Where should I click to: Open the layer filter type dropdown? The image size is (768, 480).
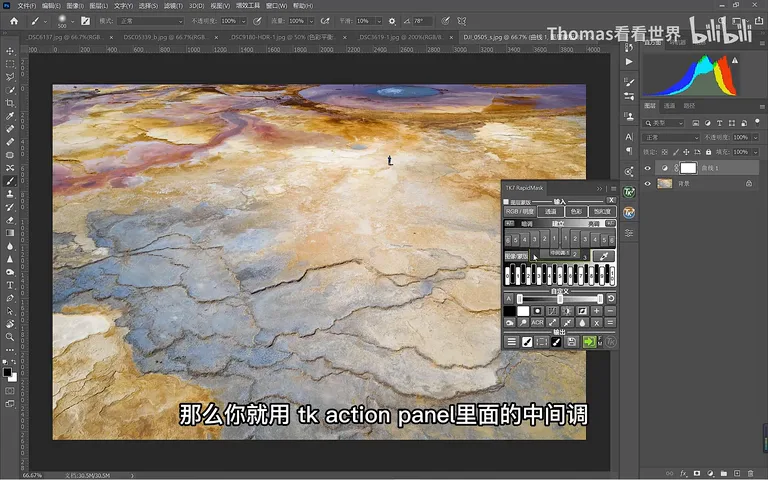[x=664, y=122]
